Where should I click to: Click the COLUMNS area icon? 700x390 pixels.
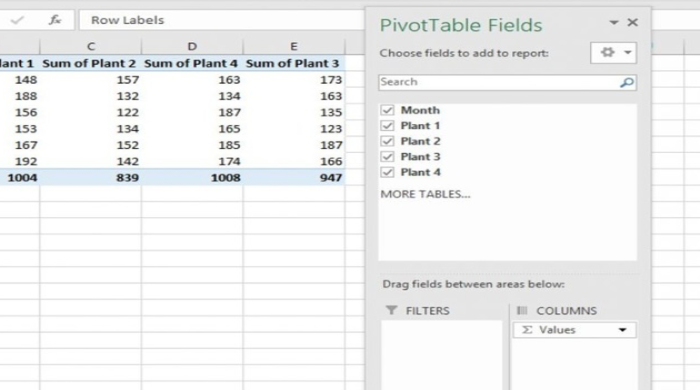tap(522, 310)
